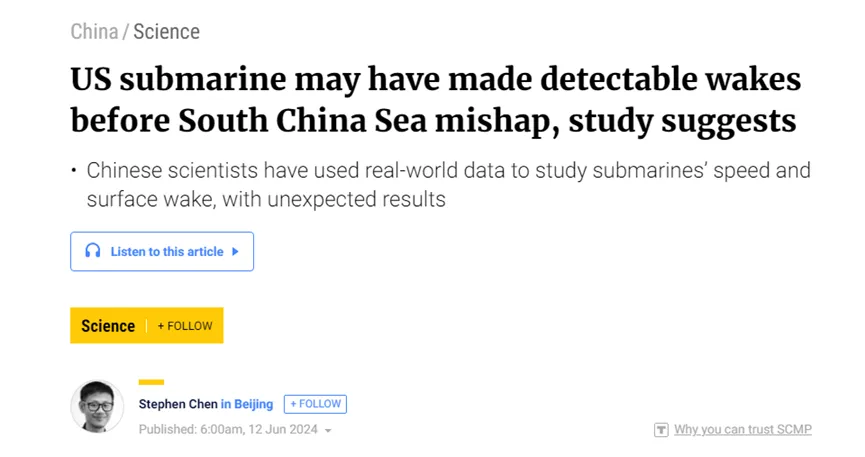Image resolution: width=865 pixels, height=457 pixels.
Task: Expand the caret beside published date
Action: click(328, 431)
